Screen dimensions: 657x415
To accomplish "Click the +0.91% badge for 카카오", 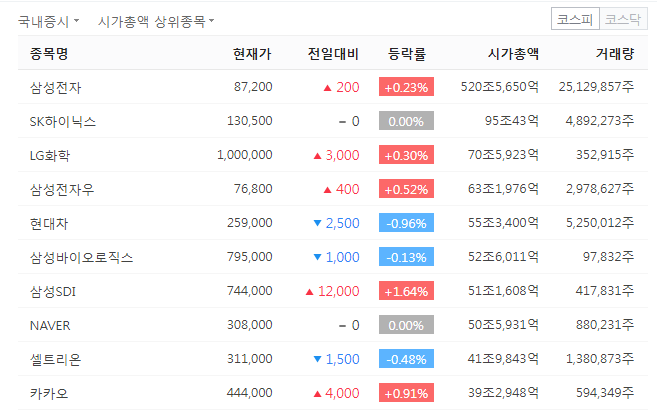I will pos(406,392).
